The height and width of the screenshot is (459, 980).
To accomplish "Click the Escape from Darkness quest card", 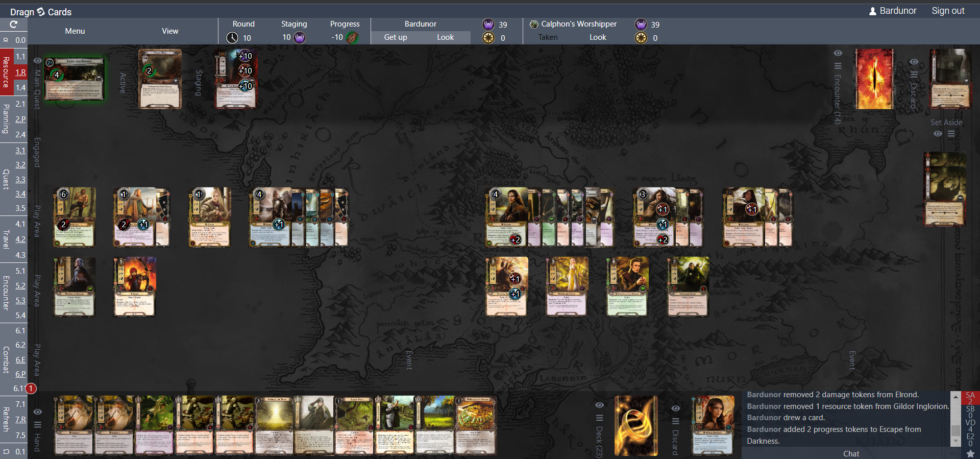I will tap(75, 79).
